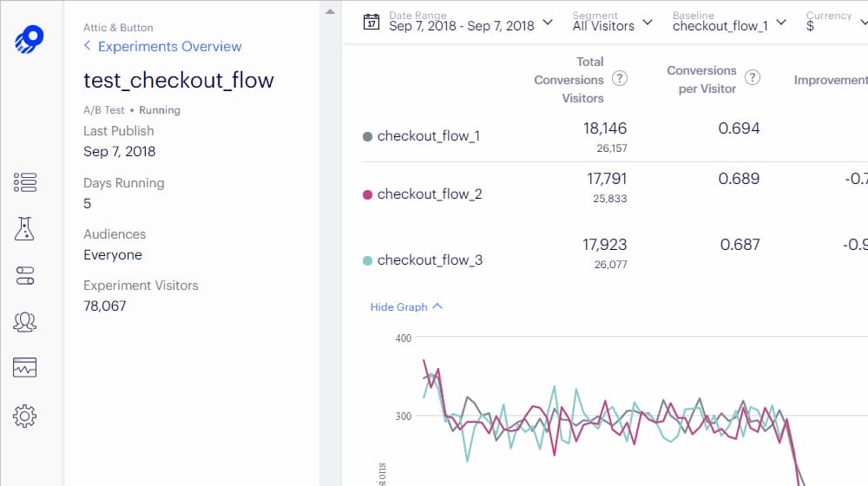Open the Date Range dropdown
This screenshot has width=868, height=486.
coord(470,23)
